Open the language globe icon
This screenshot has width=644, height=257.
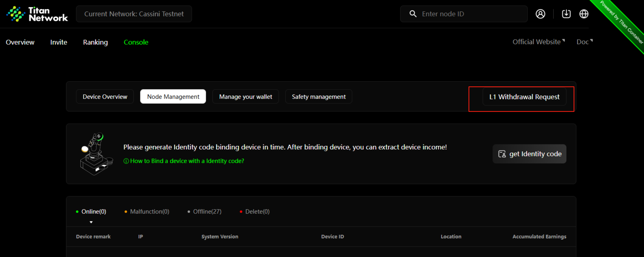(584, 14)
